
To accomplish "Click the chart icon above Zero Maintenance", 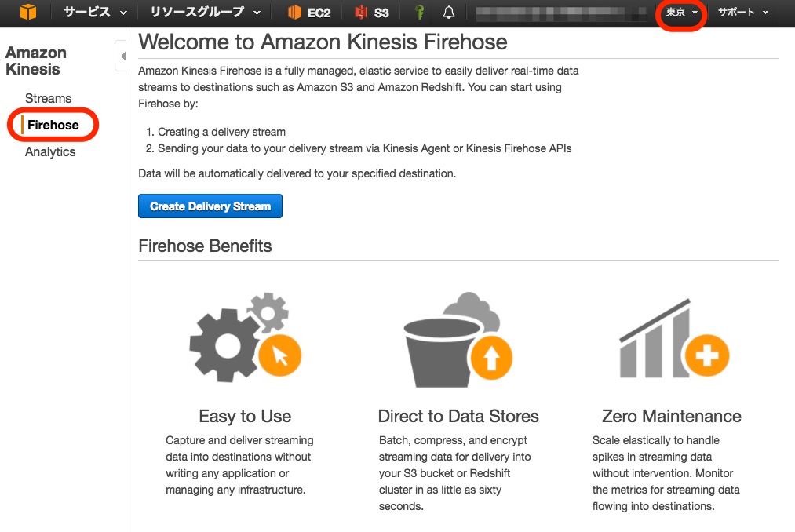I will coord(675,337).
